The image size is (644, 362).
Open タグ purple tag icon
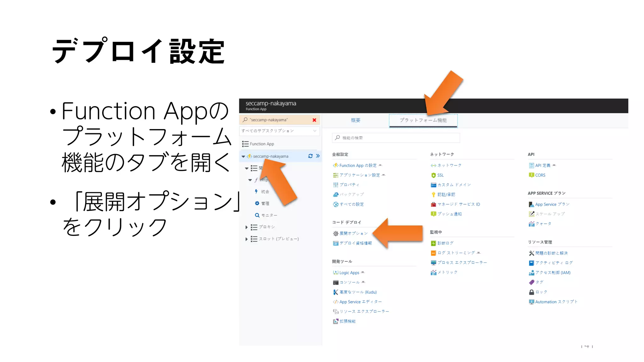[x=531, y=282]
